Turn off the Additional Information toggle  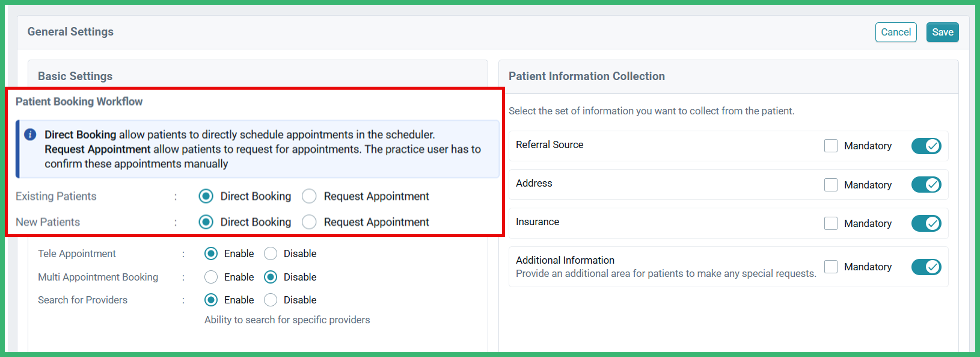[926, 267]
